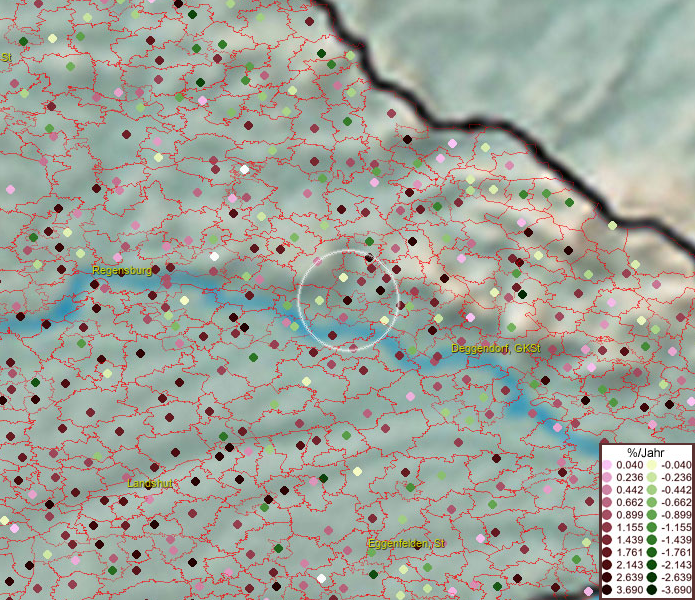Pick the legend swatch beside 0.662
695x600 pixels.
pyautogui.click(x=607, y=502)
